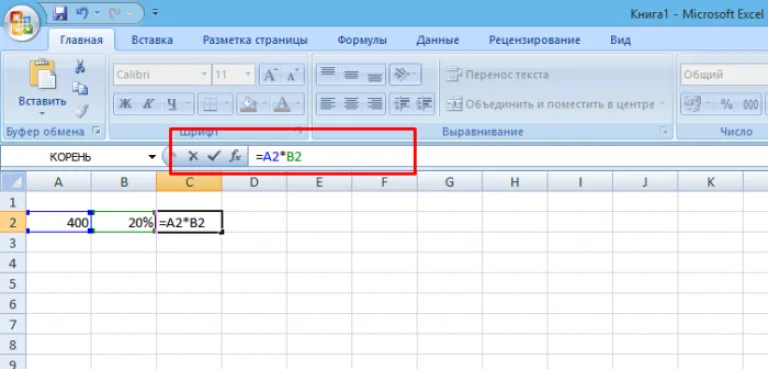Apply font color letter A
This screenshot has height=369, width=768.
pyautogui.click(x=282, y=103)
